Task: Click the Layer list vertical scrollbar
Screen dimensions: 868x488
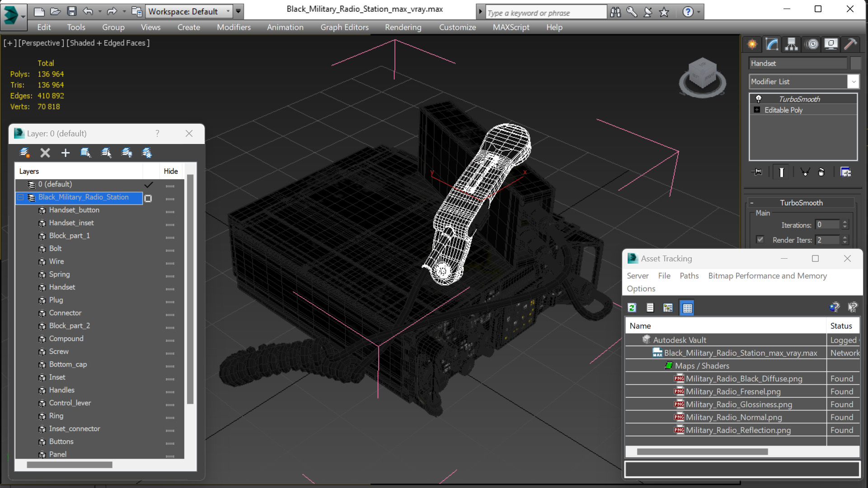Action: pyautogui.click(x=190, y=289)
